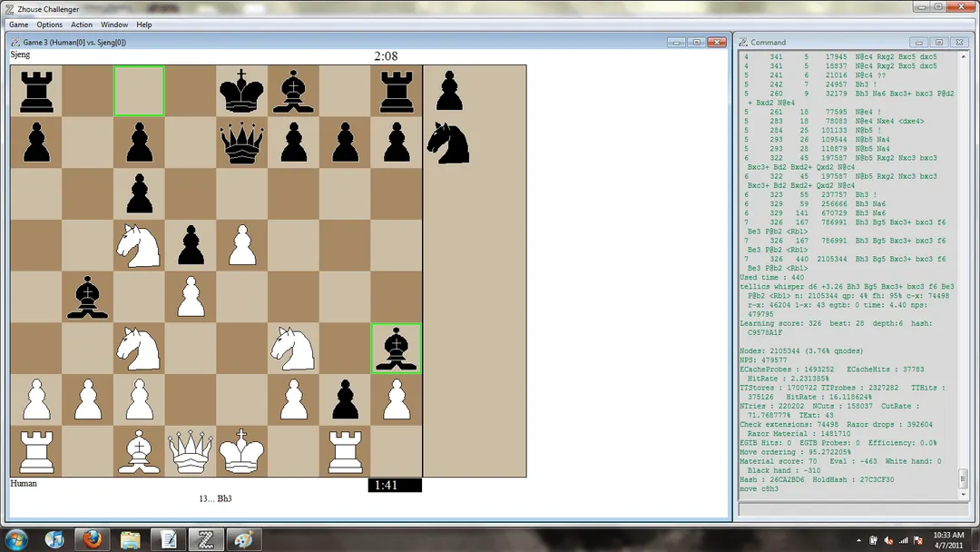Select the white knight on c3
Screen dimensions: 980x552
pyautogui.click(x=139, y=349)
